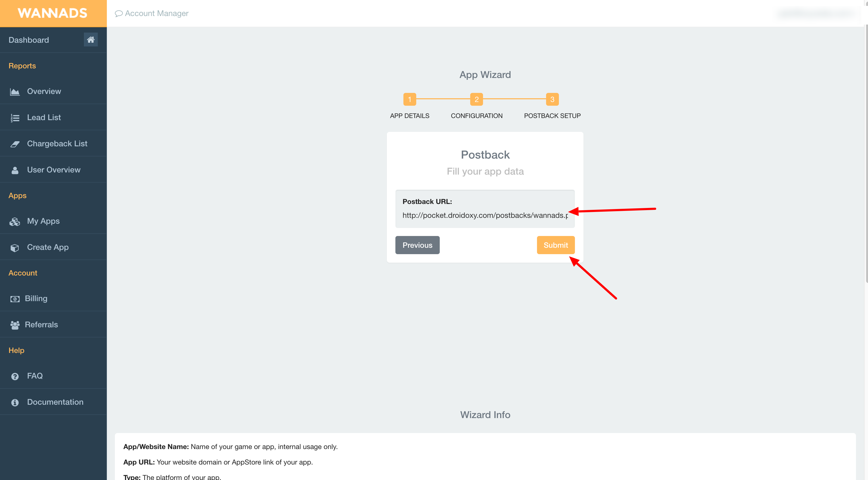Screen dimensions: 868x480
Task: Click the Referrals group icon
Action: coord(15,325)
